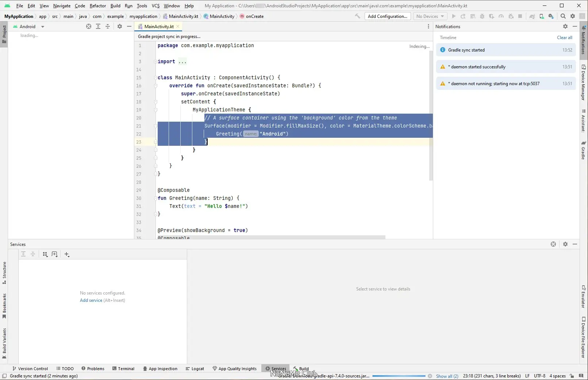Open the Device Manager from the toolbar
The height and width of the screenshot is (380, 588).
[543, 16]
